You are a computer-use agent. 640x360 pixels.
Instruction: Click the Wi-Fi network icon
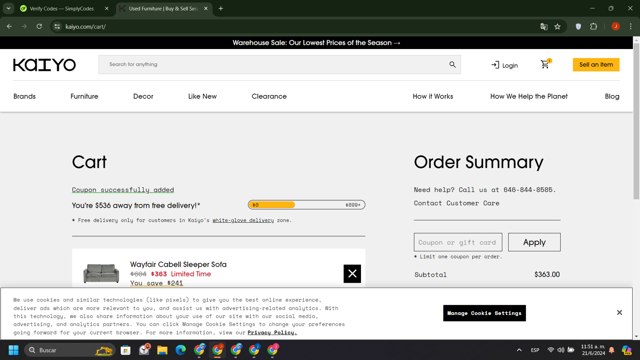coord(551,350)
